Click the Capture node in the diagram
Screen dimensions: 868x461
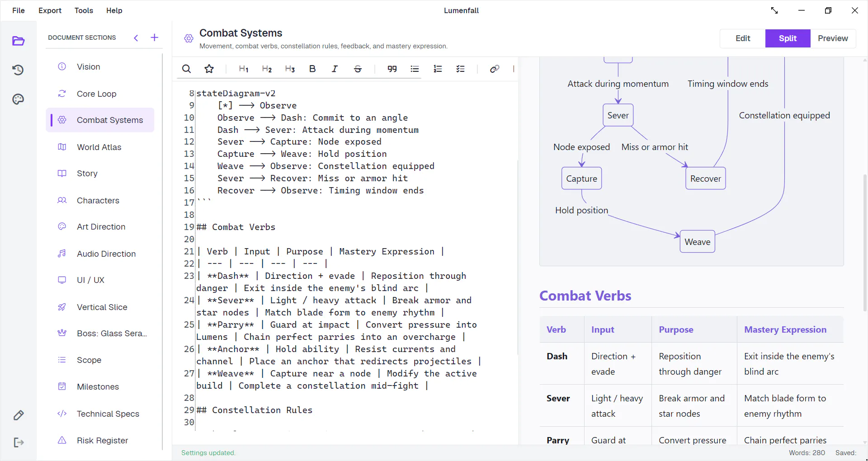click(x=581, y=179)
